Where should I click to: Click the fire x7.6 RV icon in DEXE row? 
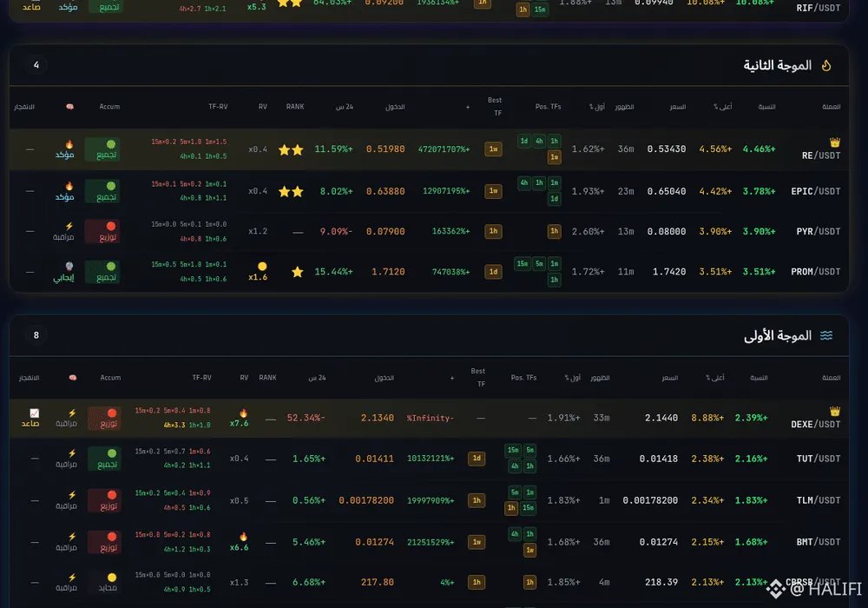(x=243, y=413)
